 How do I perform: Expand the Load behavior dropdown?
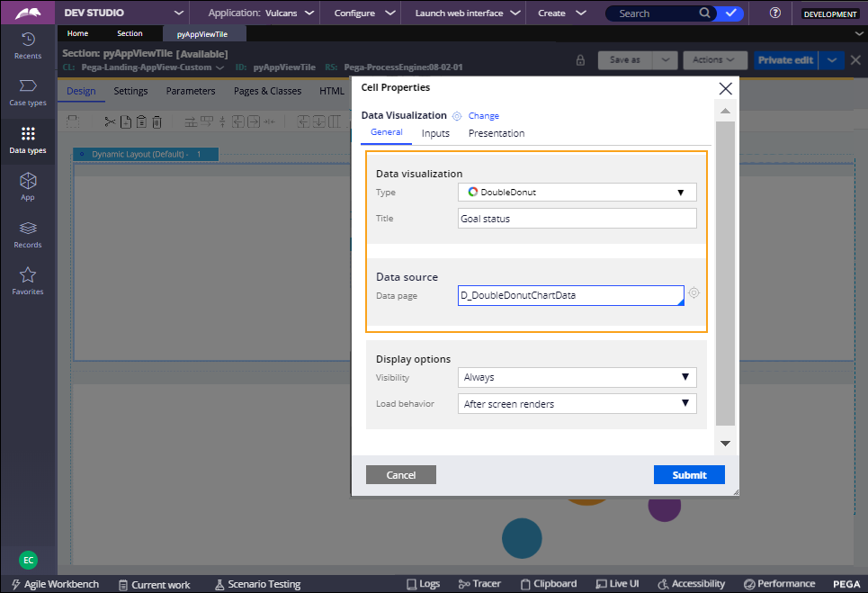(x=577, y=404)
